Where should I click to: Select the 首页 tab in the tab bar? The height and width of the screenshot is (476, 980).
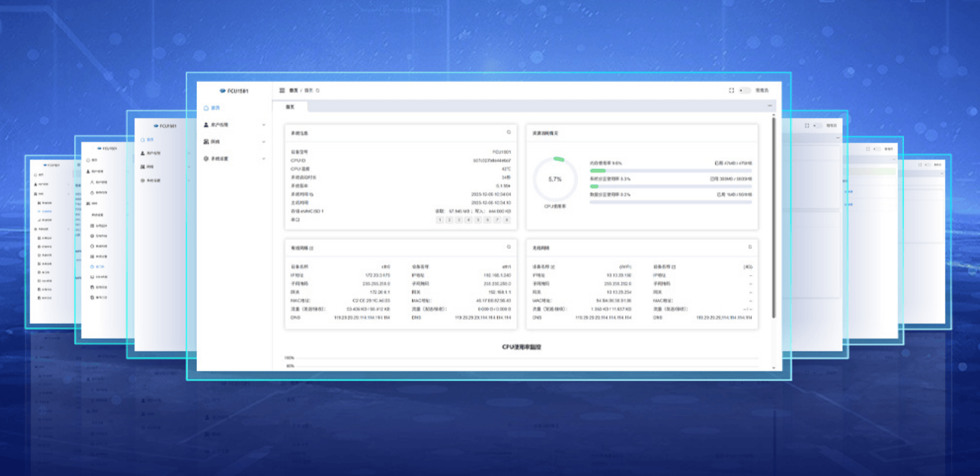290,107
